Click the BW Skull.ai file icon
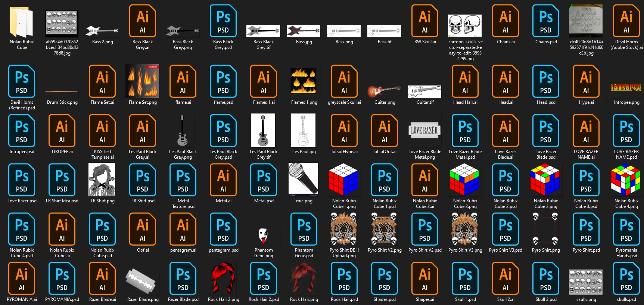The height and width of the screenshot is (305, 644). 425,21
